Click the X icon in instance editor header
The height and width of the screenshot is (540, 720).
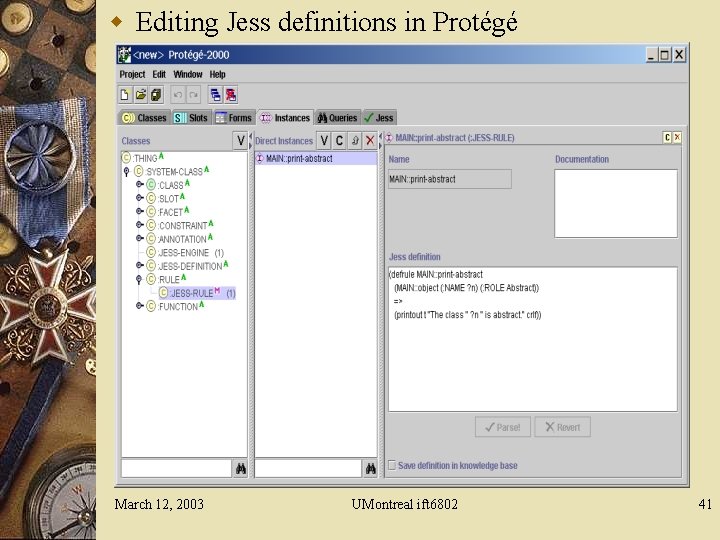[677, 137]
